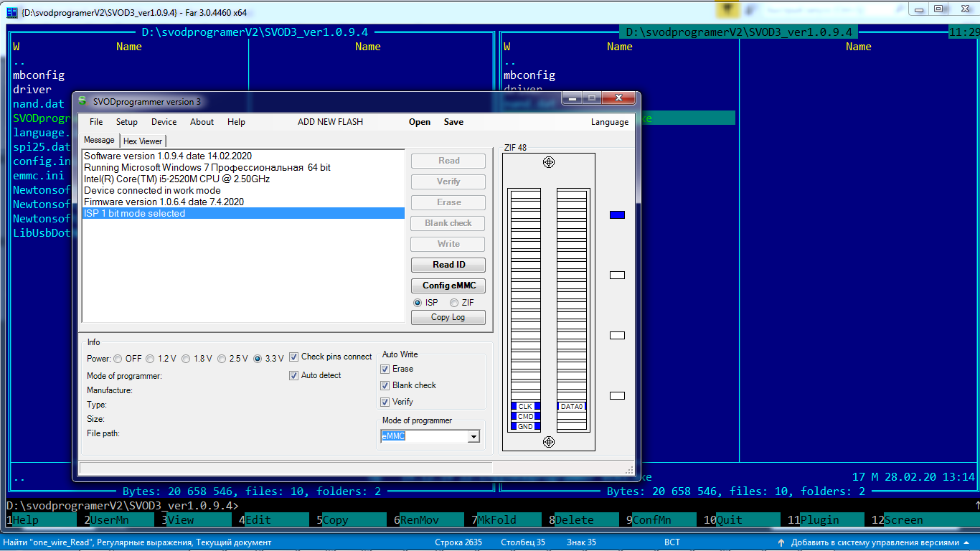Select log line 'Firmware version 1.0.6.4 date 7.4.2020'
Screen dimensions: 980x551
coord(243,202)
